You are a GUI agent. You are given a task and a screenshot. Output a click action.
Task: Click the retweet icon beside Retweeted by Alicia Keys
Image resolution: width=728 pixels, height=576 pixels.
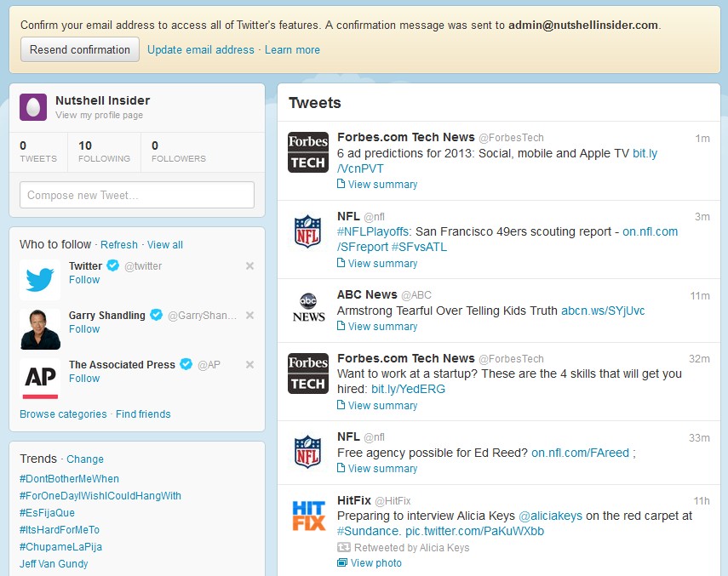[344, 547]
